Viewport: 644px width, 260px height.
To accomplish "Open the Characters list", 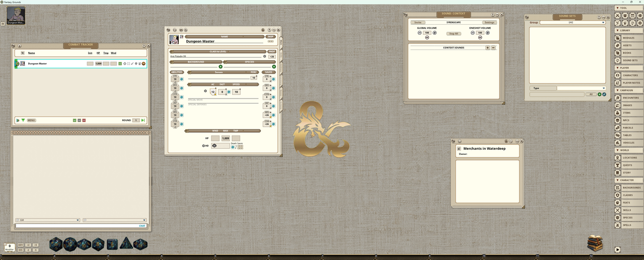I will pos(629,75).
